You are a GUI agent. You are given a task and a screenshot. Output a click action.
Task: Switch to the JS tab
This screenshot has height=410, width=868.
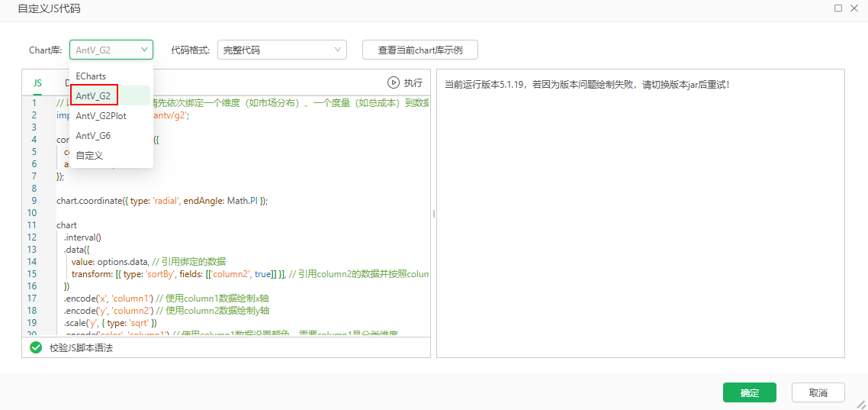pos(37,83)
